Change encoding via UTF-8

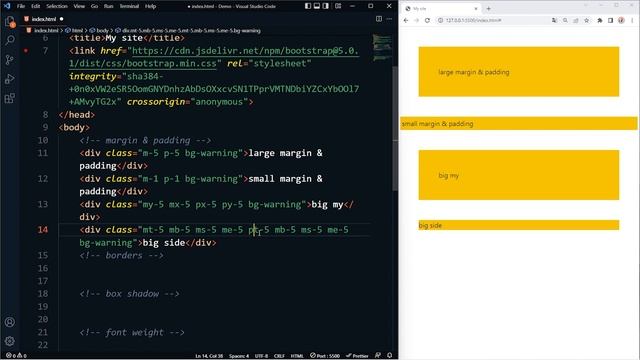(261, 356)
